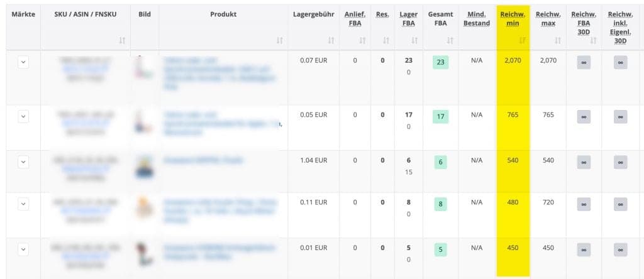
Task: Open product image thumbnail in first row
Action: click(x=144, y=67)
